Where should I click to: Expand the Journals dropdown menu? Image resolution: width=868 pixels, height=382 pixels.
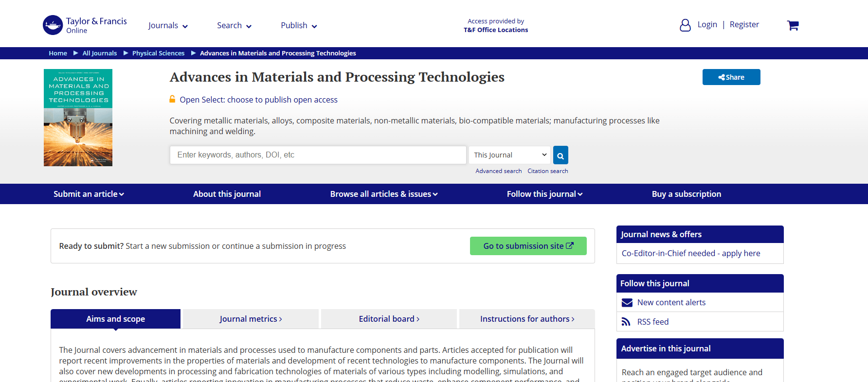168,26
